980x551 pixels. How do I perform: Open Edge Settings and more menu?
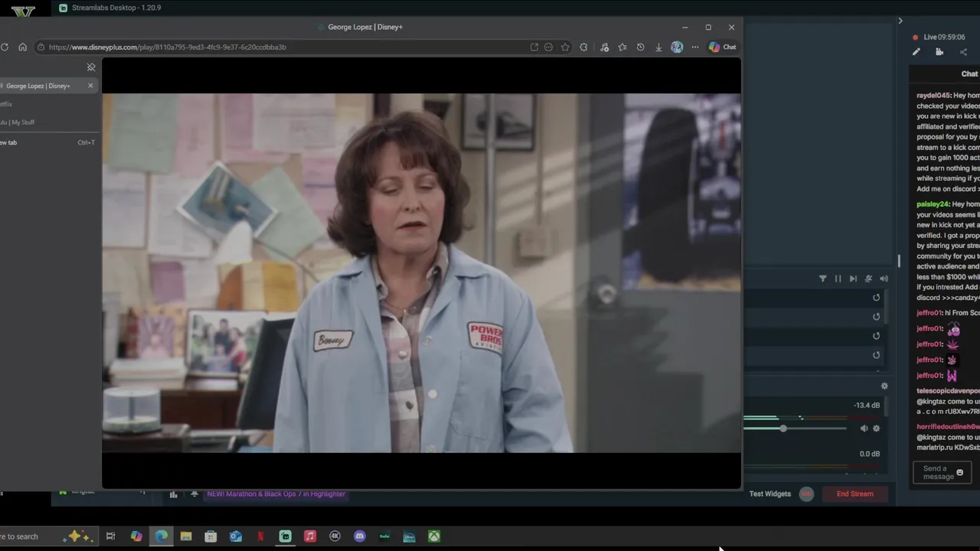tap(695, 47)
